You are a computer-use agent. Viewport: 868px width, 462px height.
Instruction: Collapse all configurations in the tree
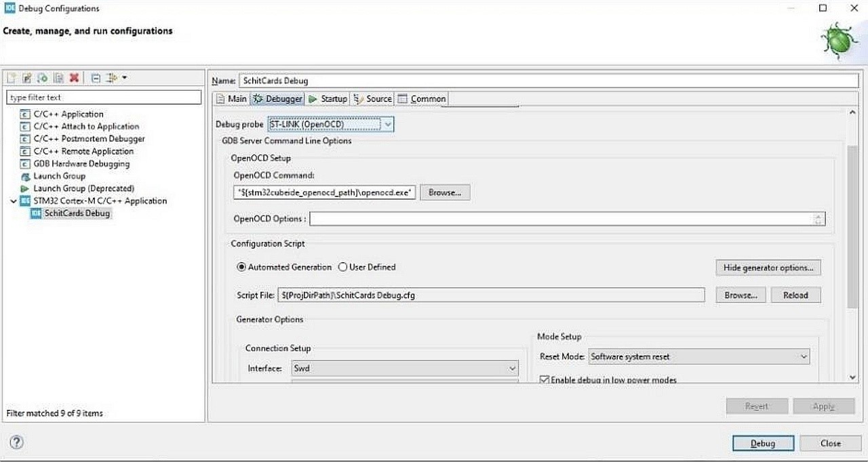tap(96, 78)
